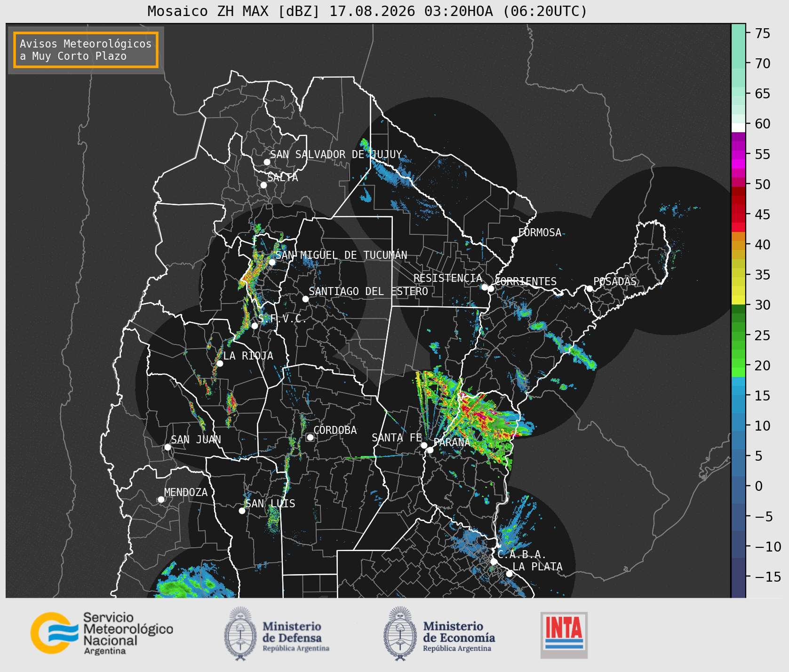Click the Avisos Meteorológicos a Muy Corto Plazo box
The image size is (789, 672).
pos(86,50)
